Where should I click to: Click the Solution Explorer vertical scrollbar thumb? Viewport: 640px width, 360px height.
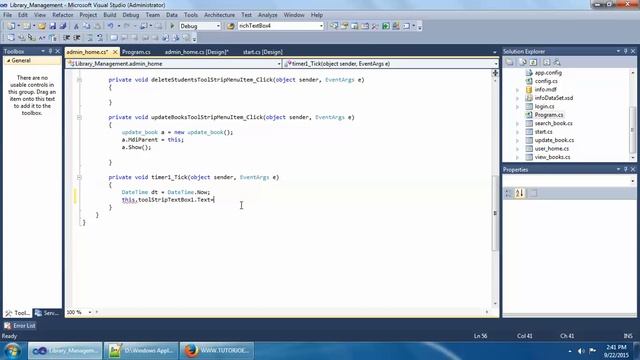(x=633, y=129)
